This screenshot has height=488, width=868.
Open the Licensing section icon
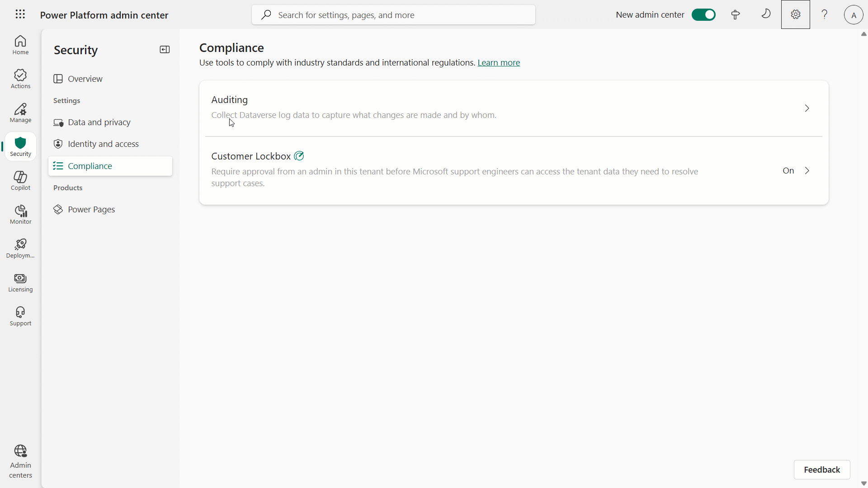tap(20, 282)
